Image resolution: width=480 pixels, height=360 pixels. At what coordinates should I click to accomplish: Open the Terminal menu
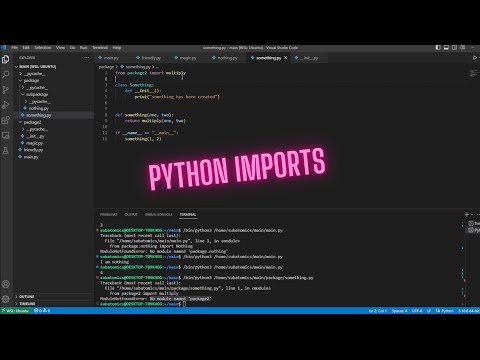tap(100, 48)
